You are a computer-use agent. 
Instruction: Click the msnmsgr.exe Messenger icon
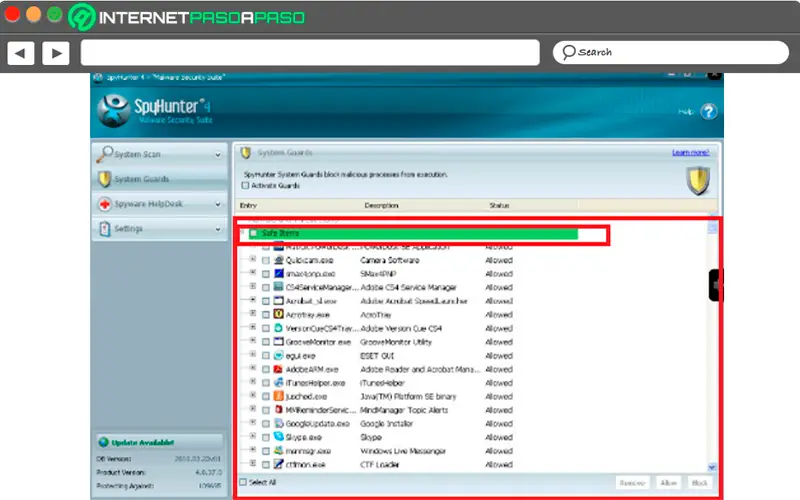[x=279, y=451]
